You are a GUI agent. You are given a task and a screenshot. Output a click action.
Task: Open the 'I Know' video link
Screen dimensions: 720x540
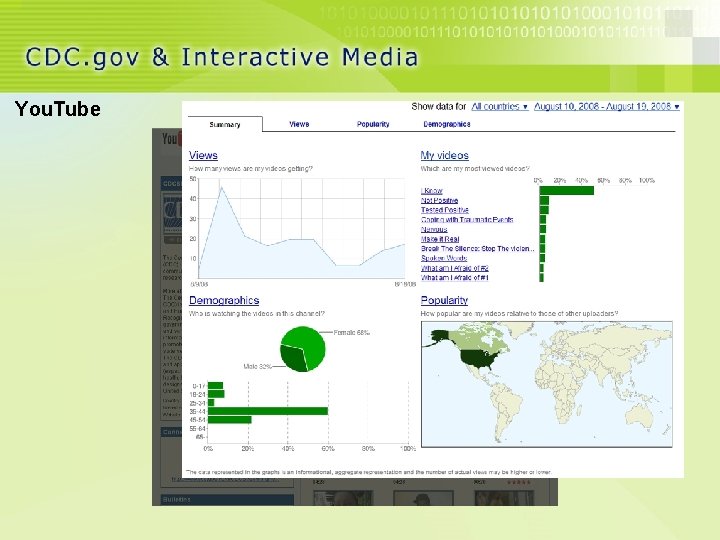[432, 191]
